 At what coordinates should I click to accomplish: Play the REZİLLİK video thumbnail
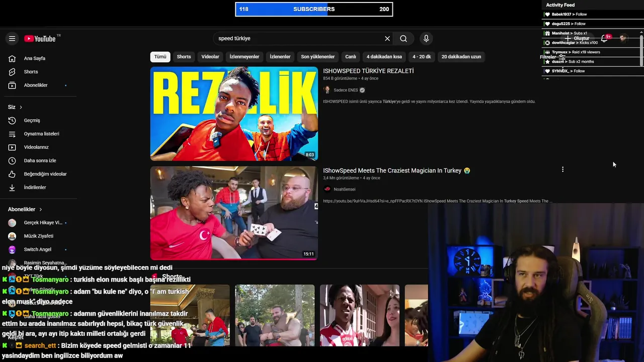[x=234, y=114]
